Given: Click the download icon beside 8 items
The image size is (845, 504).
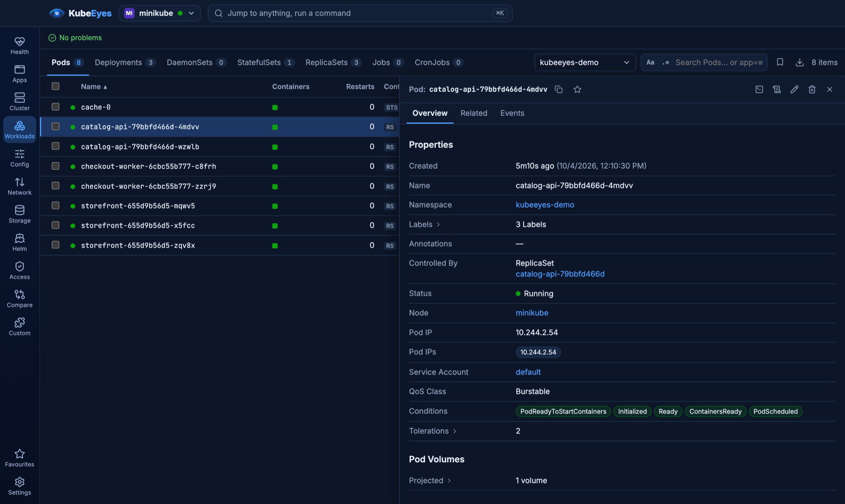Looking at the screenshot, I should (799, 62).
